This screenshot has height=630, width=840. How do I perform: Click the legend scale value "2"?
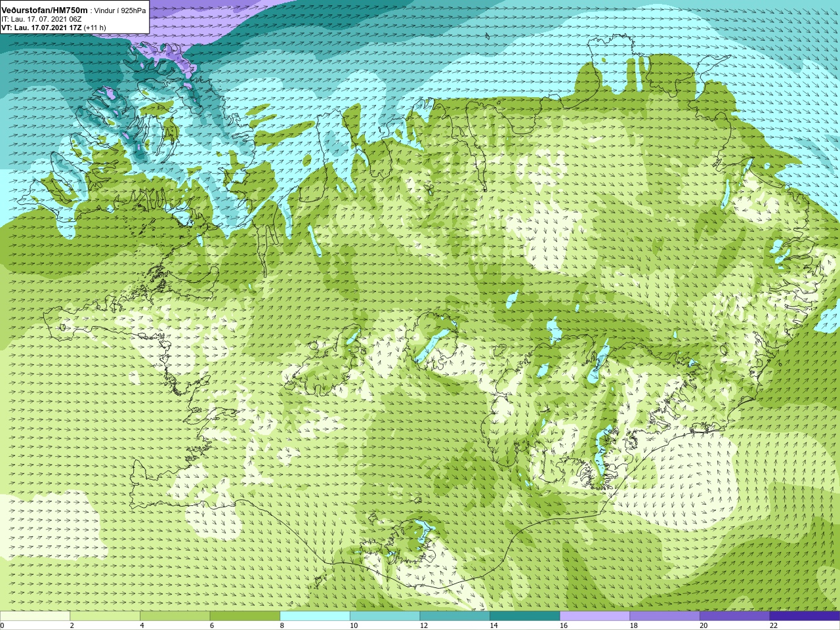click(x=72, y=625)
